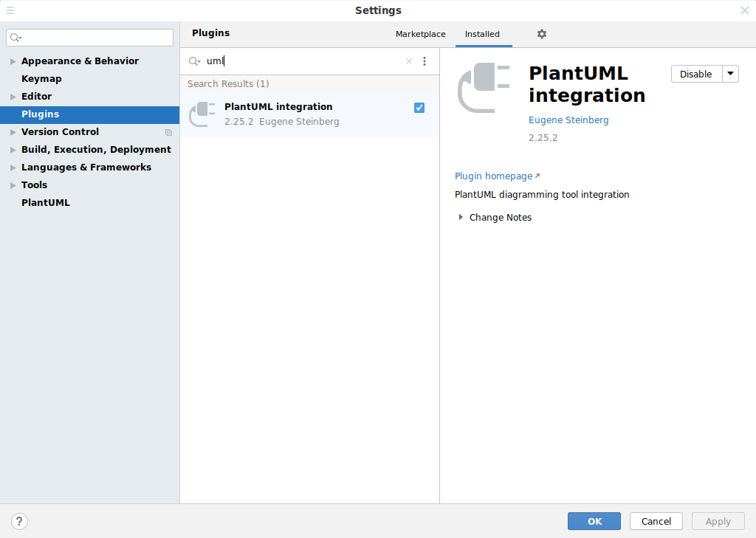Confirm settings with the OK button
756x538 pixels.
[x=594, y=521]
